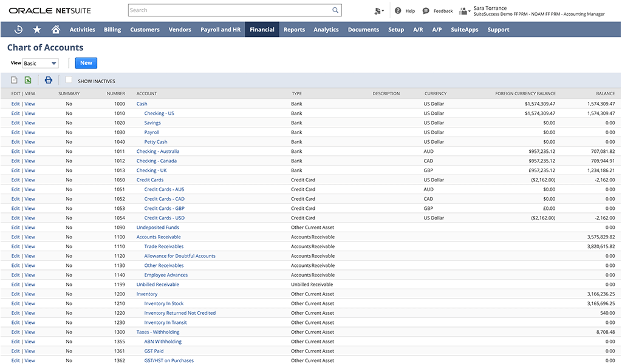Open the Payroll and HR menu
The height and width of the screenshot is (364, 622).
click(x=220, y=29)
